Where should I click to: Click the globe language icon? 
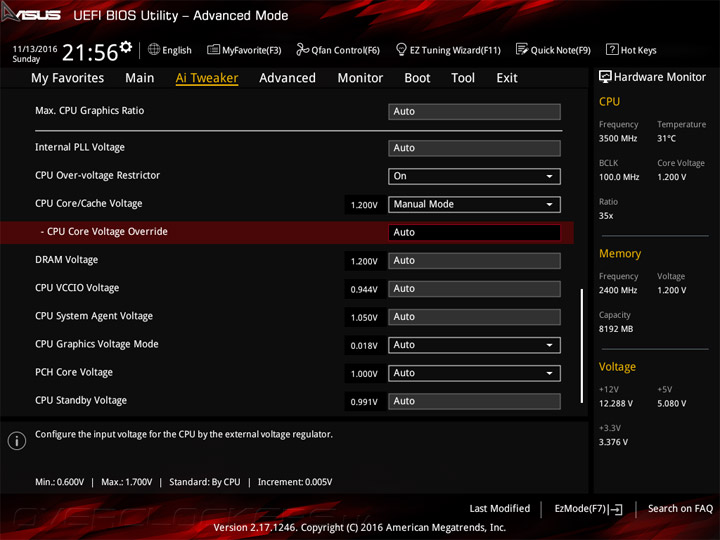pos(154,49)
